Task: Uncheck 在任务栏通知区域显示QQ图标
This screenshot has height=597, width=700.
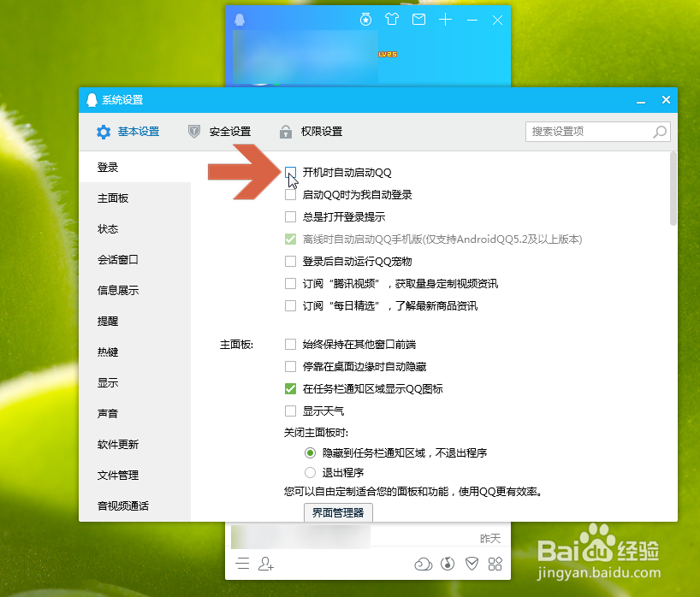Action: (x=291, y=389)
